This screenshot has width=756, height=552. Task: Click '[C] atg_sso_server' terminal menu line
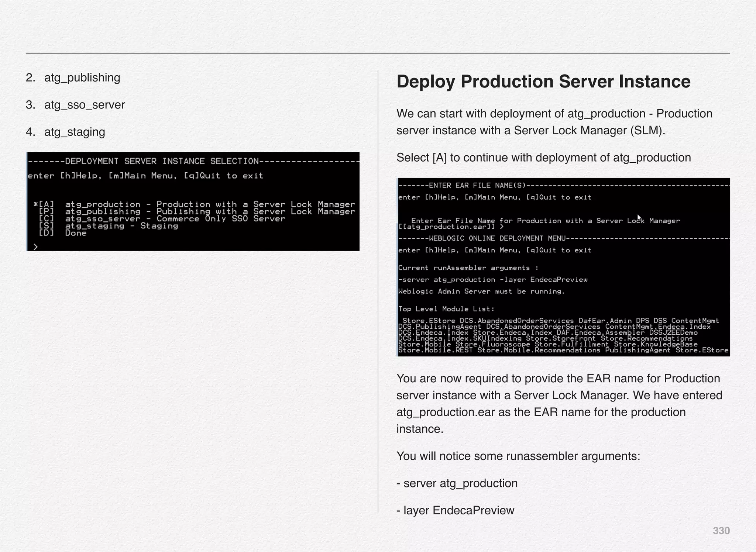(162, 219)
